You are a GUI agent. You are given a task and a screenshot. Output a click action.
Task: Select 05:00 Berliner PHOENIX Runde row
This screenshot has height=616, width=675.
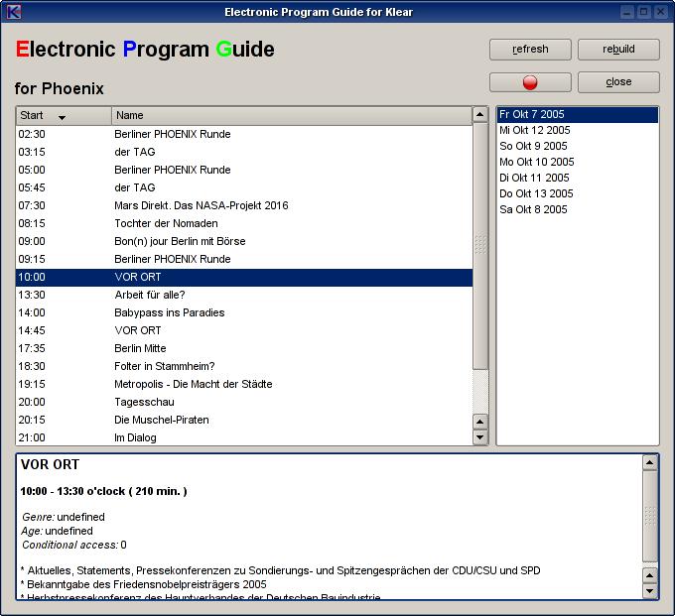244,170
